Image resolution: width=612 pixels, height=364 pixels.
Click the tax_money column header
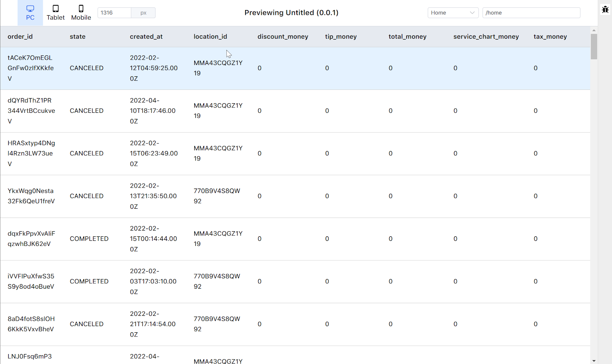(550, 37)
